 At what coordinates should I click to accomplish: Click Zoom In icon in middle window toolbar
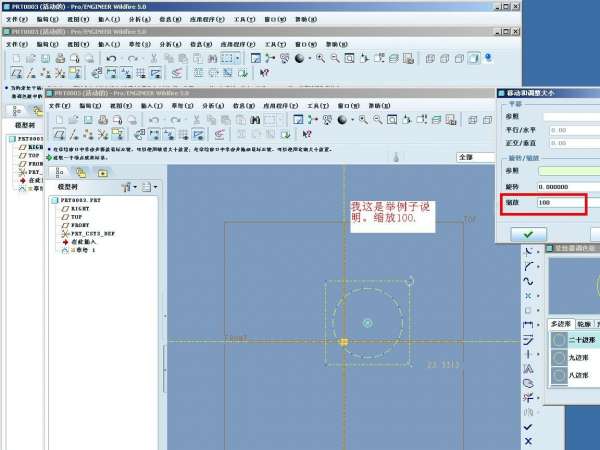coord(320,58)
